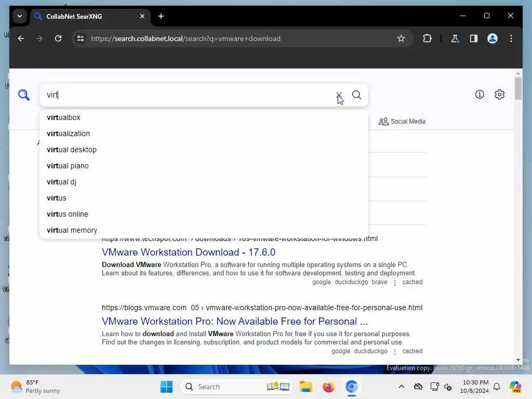The image size is (532, 399).
Task: Choose the virtual memory suggestion
Action: [204, 230]
